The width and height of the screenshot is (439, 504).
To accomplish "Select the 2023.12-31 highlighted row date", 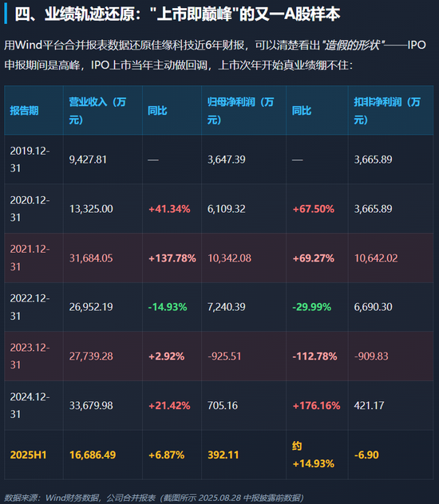I will click(x=30, y=356).
